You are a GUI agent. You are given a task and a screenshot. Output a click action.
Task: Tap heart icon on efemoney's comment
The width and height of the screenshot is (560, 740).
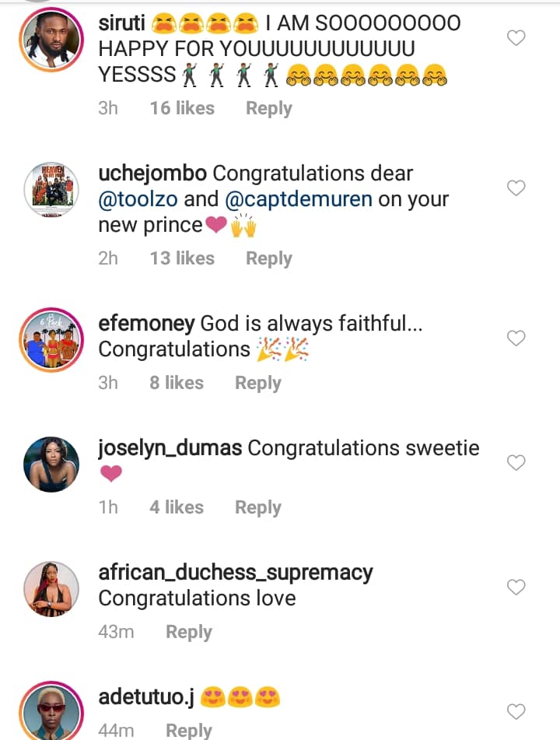(x=516, y=338)
